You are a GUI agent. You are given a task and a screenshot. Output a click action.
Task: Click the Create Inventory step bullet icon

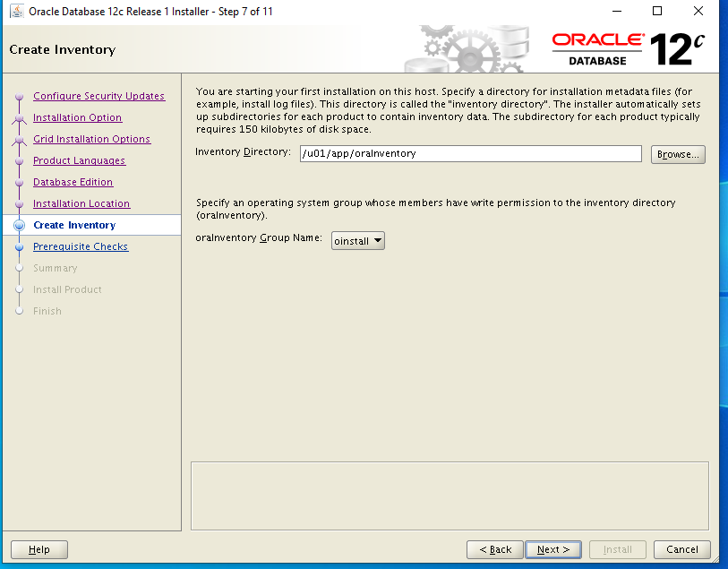(19, 225)
